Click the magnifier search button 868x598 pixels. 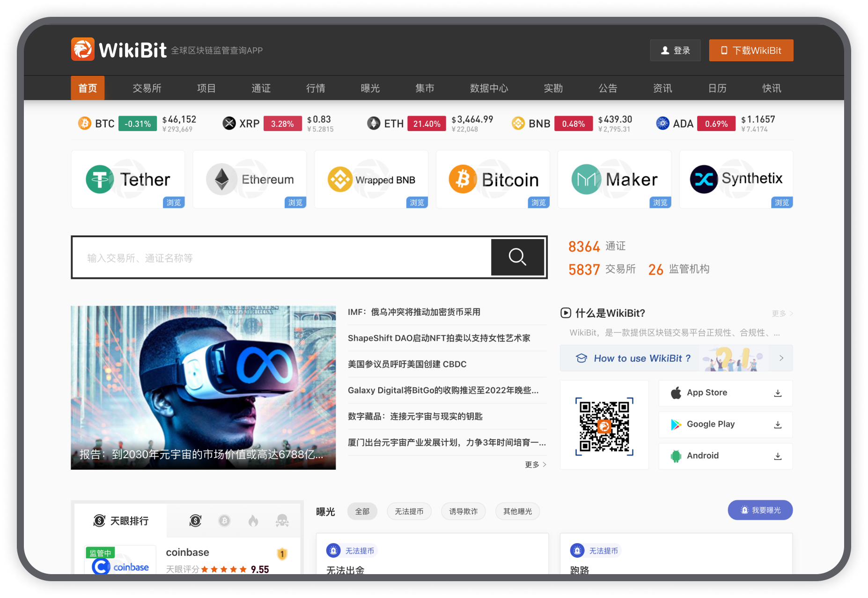(x=517, y=257)
